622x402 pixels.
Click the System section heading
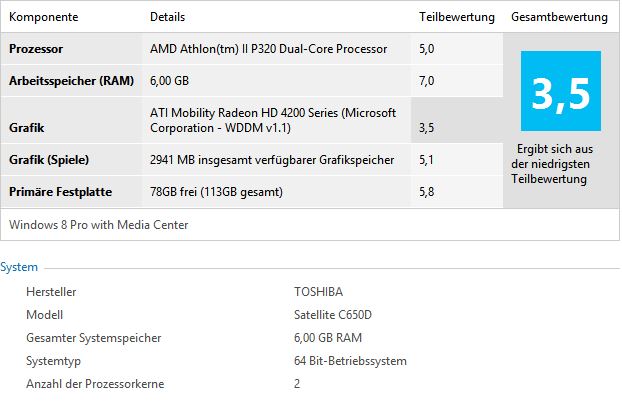19,267
